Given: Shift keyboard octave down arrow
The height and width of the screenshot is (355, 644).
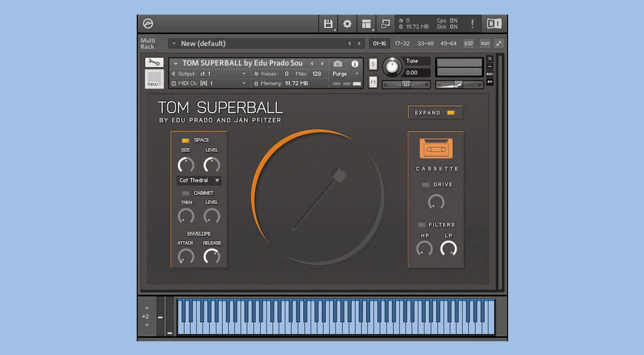Looking at the screenshot, I should (147, 325).
